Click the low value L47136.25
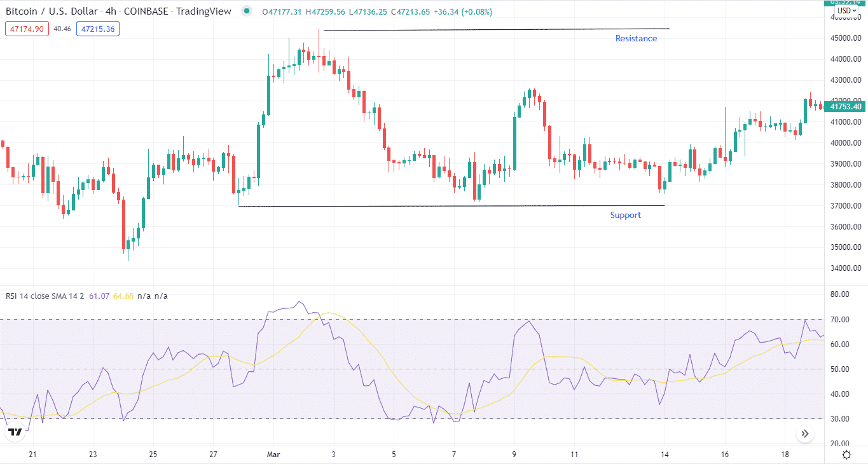868x466 pixels. (x=369, y=11)
